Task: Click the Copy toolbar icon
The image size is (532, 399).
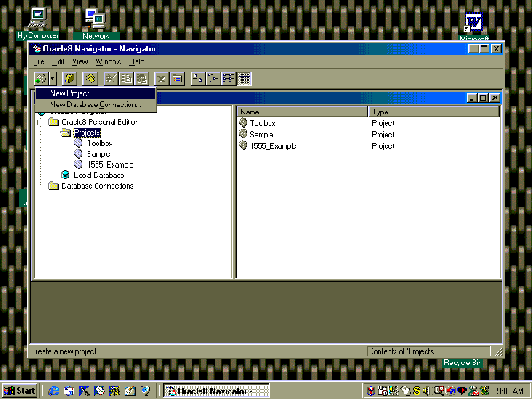Action: [x=126, y=79]
